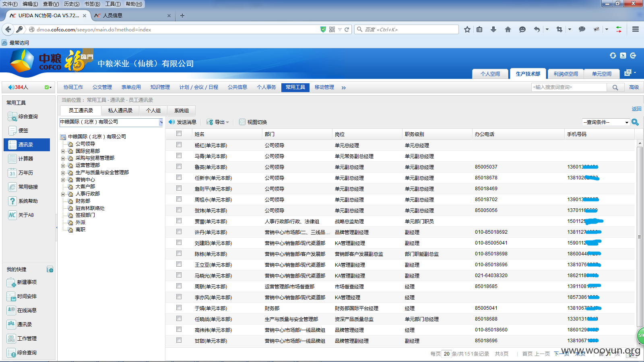Select 财务部 in the department tree
The image size is (644, 362).
pos(83,201)
